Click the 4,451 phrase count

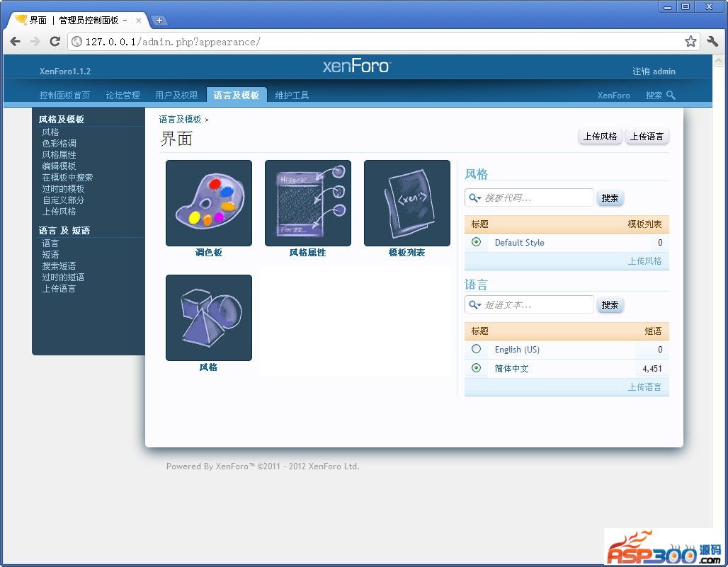652,368
